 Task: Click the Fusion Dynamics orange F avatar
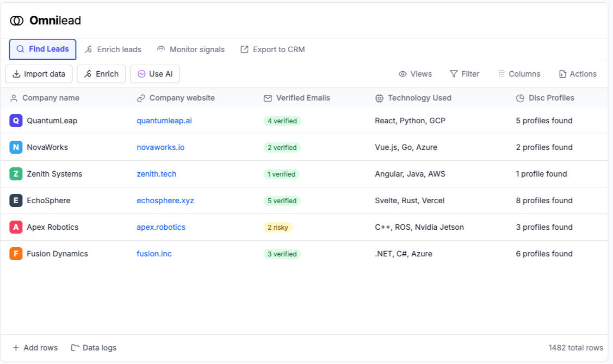point(16,254)
